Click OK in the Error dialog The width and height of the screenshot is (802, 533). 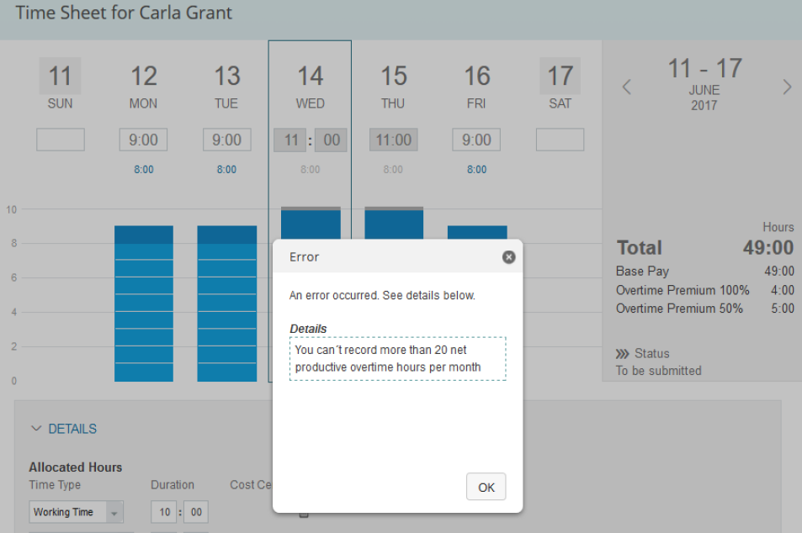click(x=486, y=487)
